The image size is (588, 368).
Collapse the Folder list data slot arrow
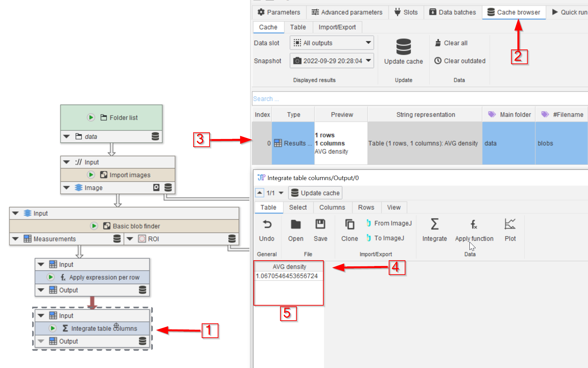point(67,136)
